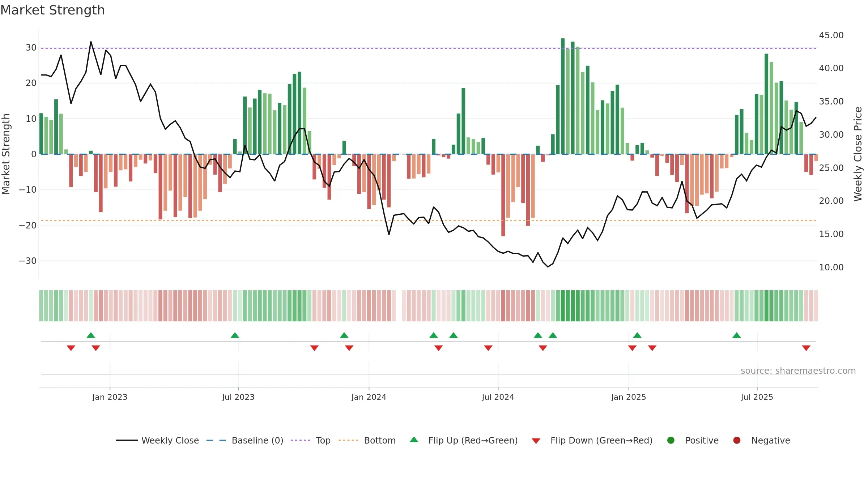The height and width of the screenshot is (488, 868).
Task: Toggle the Baseline (0) legend label
Action: [258, 440]
